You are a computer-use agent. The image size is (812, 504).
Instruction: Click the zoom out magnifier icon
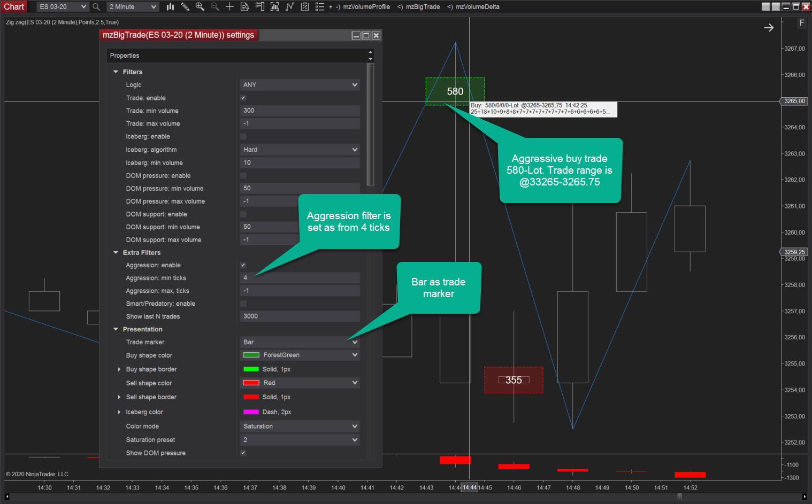tap(215, 7)
